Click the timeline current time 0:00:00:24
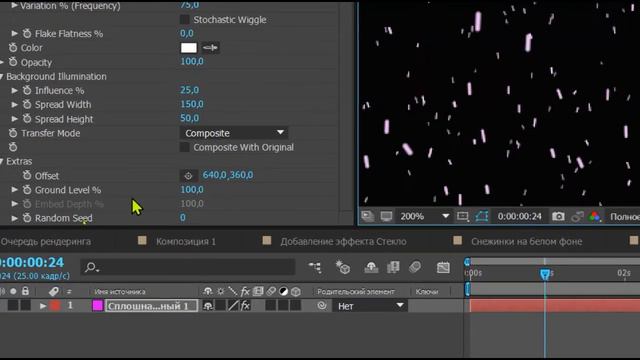This screenshot has width=640, height=360. click(32, 262)
